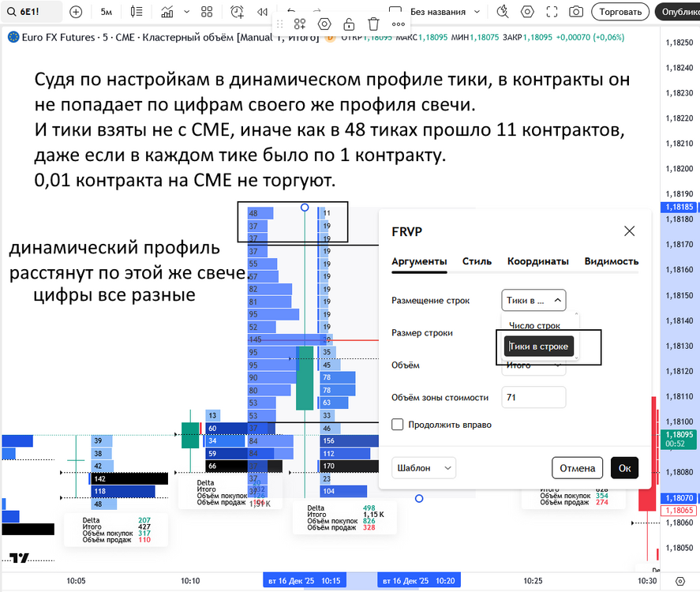
Task: Collapse the Размещение строк dropdown
Action: pos(533,301)
